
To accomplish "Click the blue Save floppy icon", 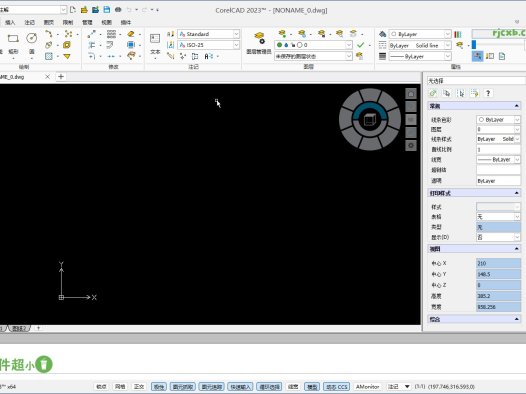I will click(107, 10).
